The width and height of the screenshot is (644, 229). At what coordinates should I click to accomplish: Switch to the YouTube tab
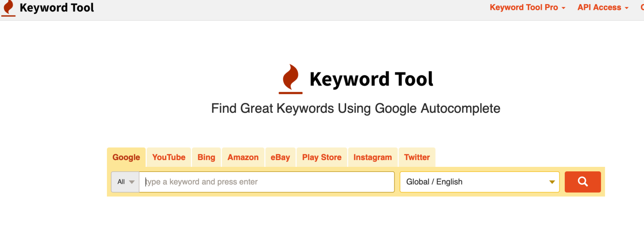coord(169,157)
